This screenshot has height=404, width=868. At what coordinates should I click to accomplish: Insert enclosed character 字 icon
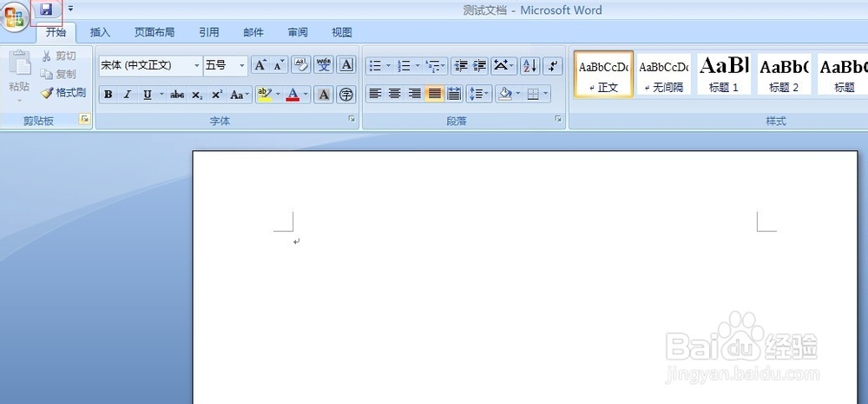pos(346,95)
